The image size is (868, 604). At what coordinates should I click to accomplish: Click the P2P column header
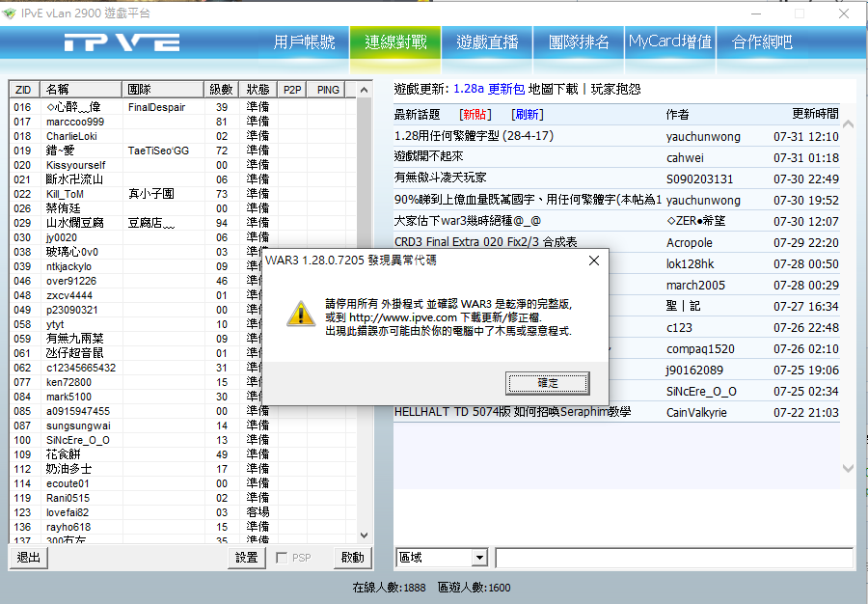tap(291, 90)
